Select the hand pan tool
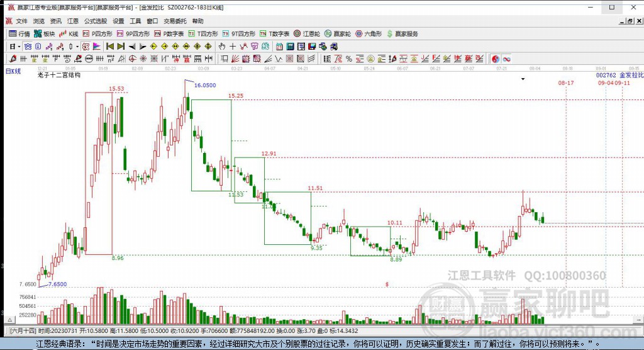Viewport: 644px width, 350px height. click(222, 47)
